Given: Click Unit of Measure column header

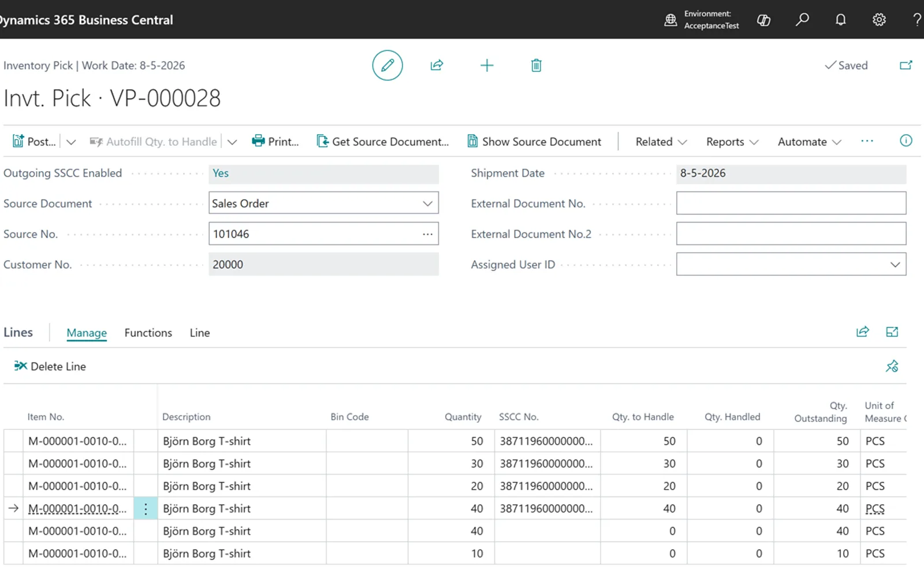Looking at the screenshot, I should click(x=885, y=412).
